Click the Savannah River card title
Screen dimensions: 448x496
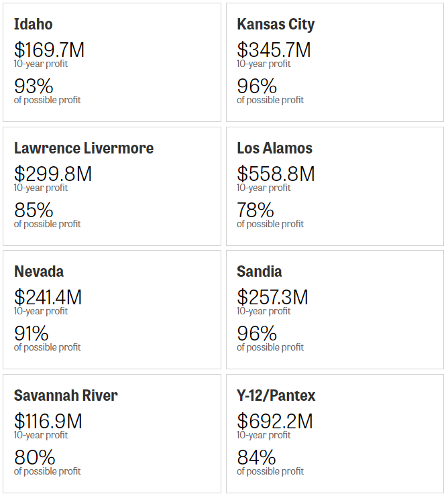(66, 395)
